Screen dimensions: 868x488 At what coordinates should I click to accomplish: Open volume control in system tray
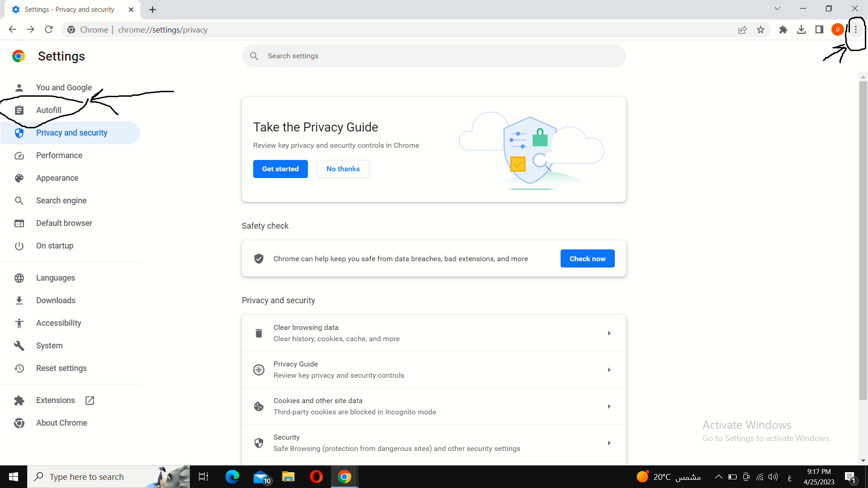click(x=773, y=477)
